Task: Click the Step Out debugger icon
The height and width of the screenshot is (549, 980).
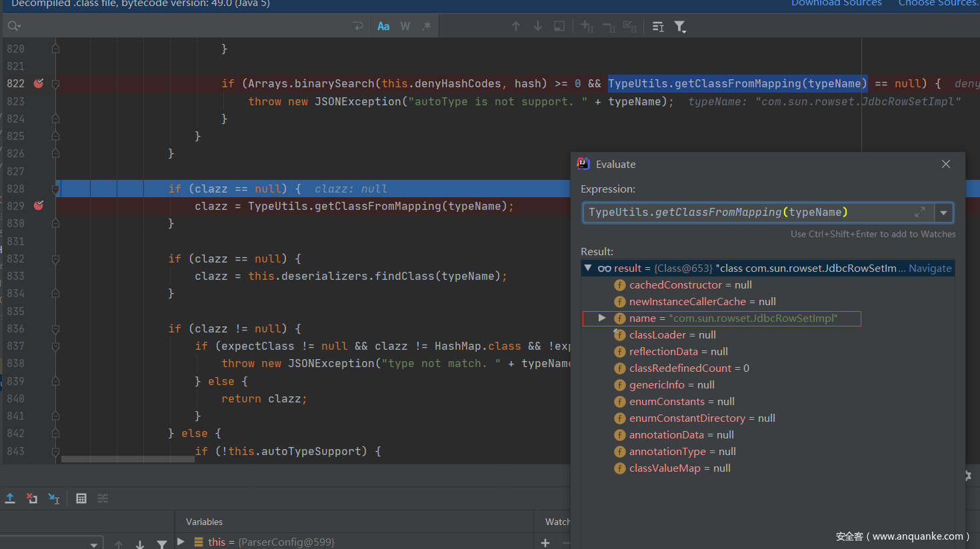Action: click(x=10, y=498)
